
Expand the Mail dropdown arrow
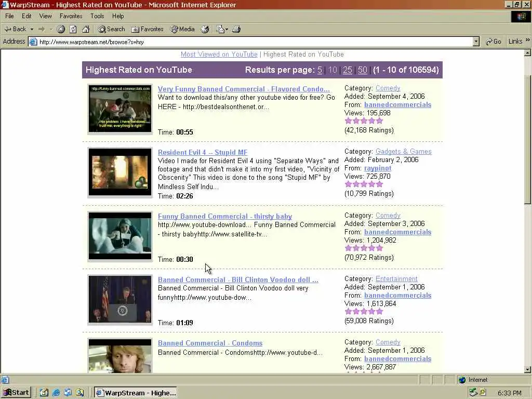click(x=227, y=29)
